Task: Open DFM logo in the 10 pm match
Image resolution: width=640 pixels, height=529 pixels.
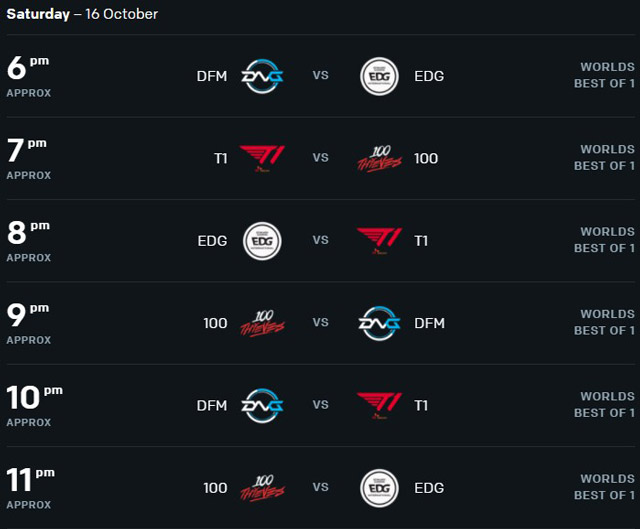Action: coord(262,406)
